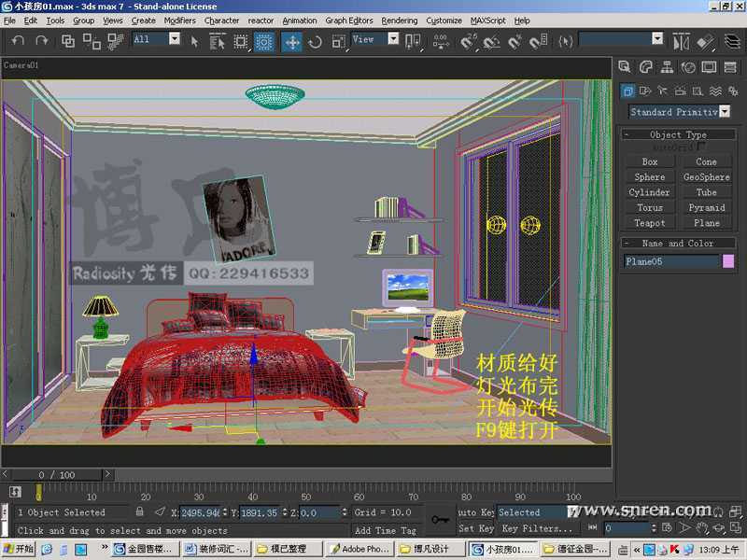This screenshot has width=747, height=560.
Task: Click the Teapot primitive button
Action: [650, 223]
